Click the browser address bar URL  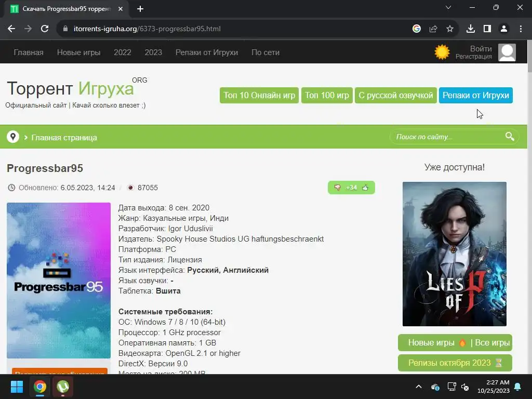click(x=147, y=29)
